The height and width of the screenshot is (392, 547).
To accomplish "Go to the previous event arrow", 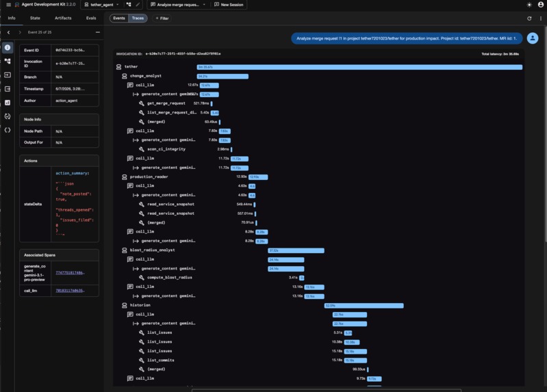I will (9, 32).
